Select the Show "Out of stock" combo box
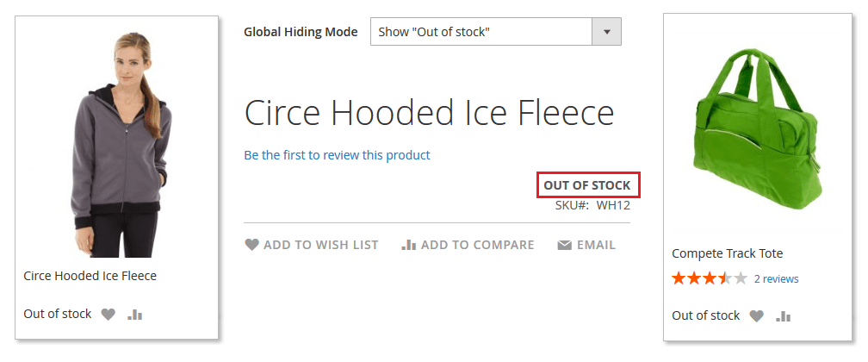Viewport: 868px width, 362px height. pyautogui.click(x=495, y=32)
